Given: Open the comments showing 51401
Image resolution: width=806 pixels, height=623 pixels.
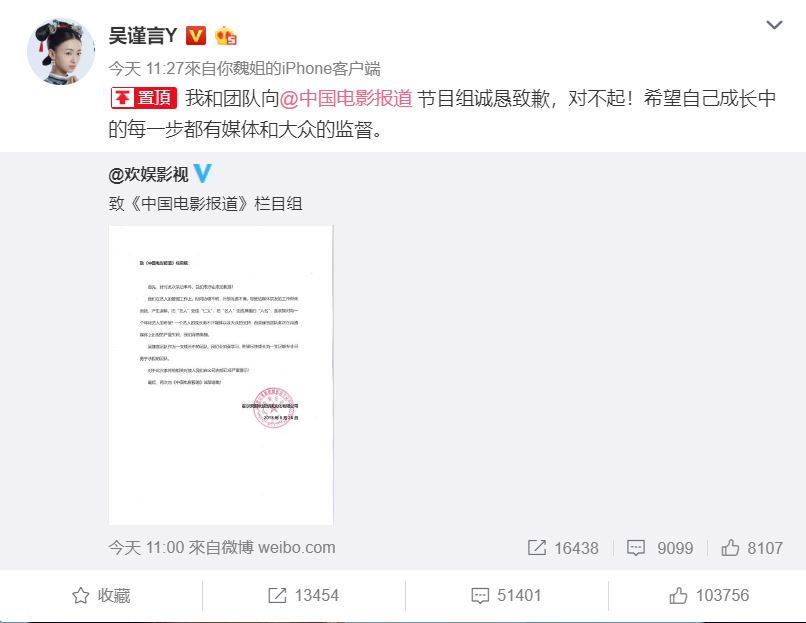Looking at the screenshot, I should tap(506, 596).
